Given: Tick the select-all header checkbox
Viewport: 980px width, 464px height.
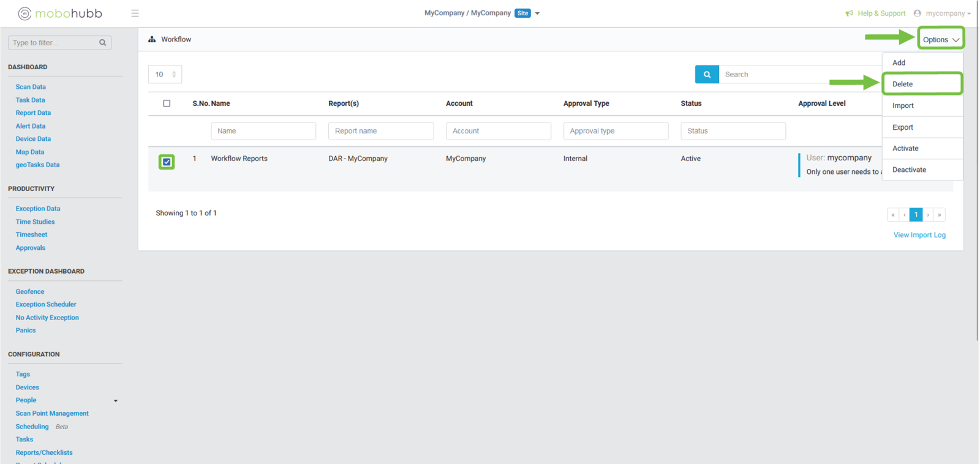Looking at the screenshot, I should (x=167, y=103).
